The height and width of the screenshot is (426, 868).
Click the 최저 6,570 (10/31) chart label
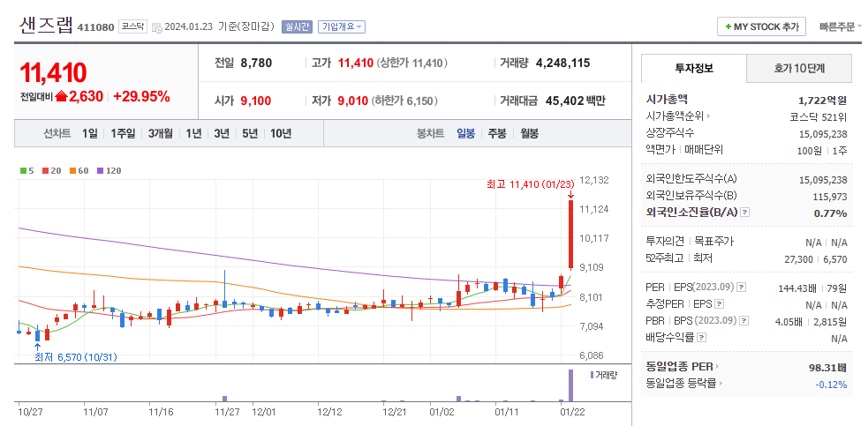(x=76, y=357)
